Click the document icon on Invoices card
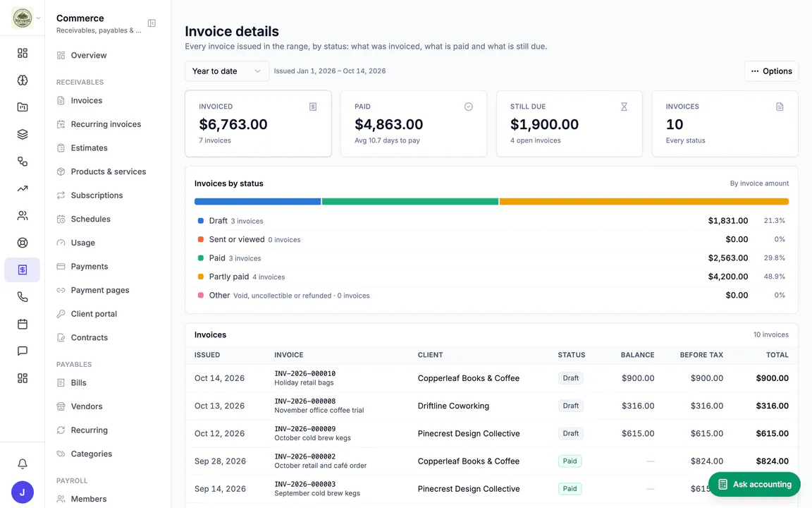This screenshot has width=812, height=508. 780,107
